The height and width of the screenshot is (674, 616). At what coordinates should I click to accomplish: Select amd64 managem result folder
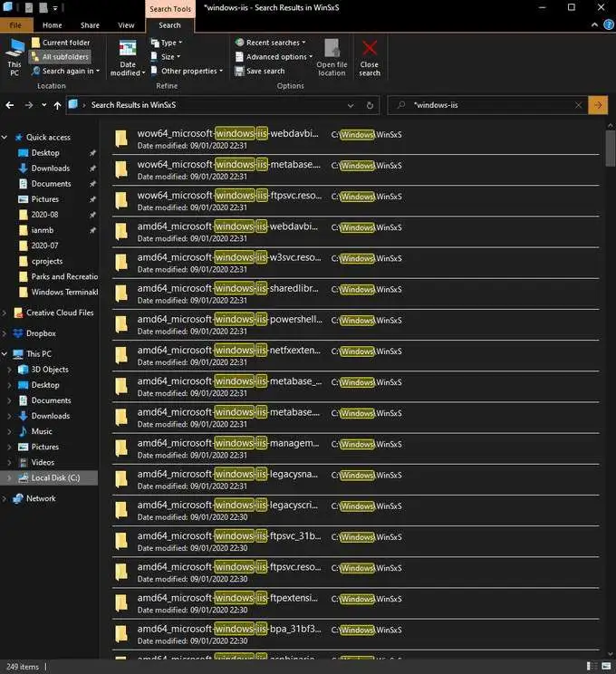click(x=355, y=448)
